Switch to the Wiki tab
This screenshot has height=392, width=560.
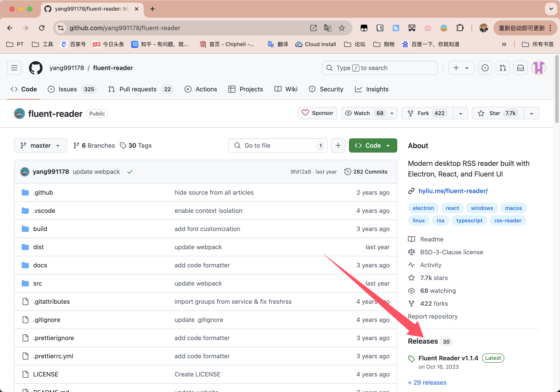tap(286, 89)
